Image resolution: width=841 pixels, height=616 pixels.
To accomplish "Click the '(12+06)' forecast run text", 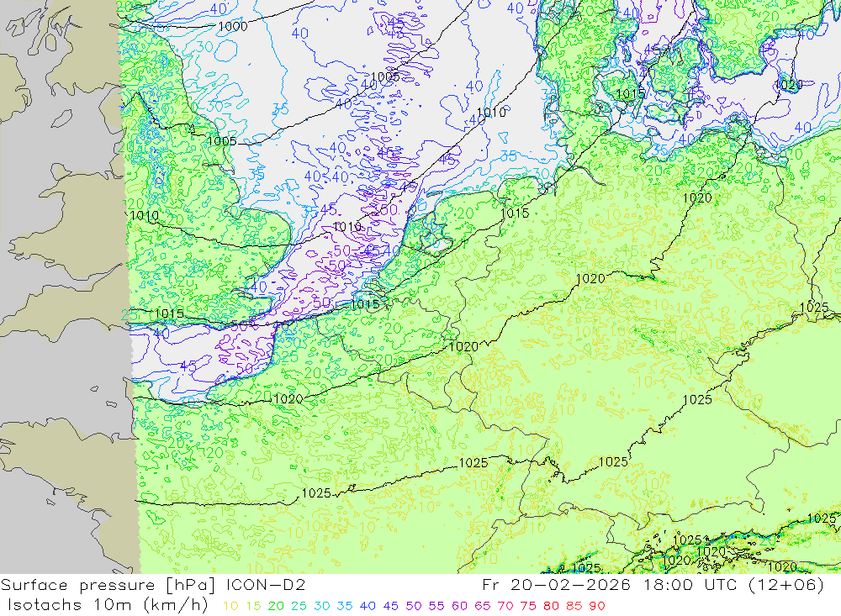I will 786,584.
